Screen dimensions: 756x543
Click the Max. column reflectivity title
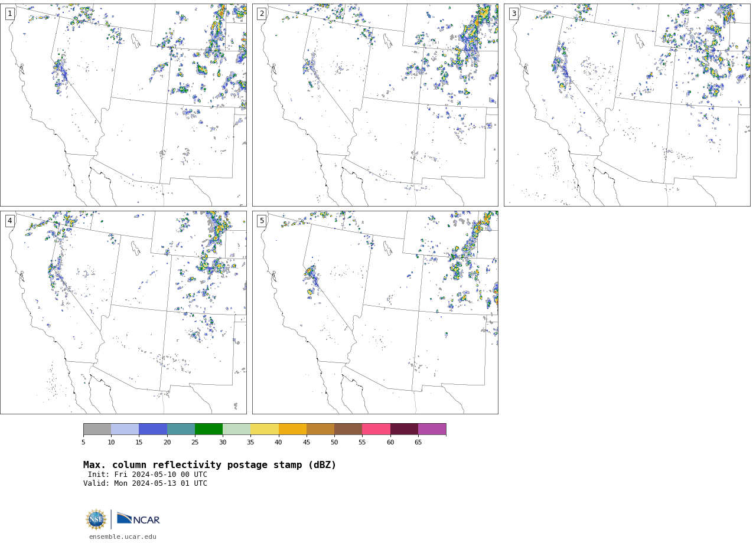210,465
